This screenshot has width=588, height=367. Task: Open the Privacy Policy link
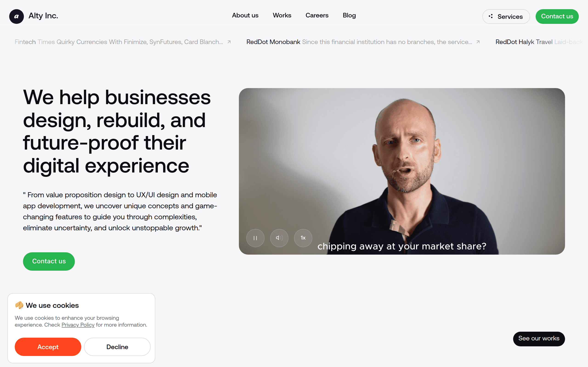point(78,325)
